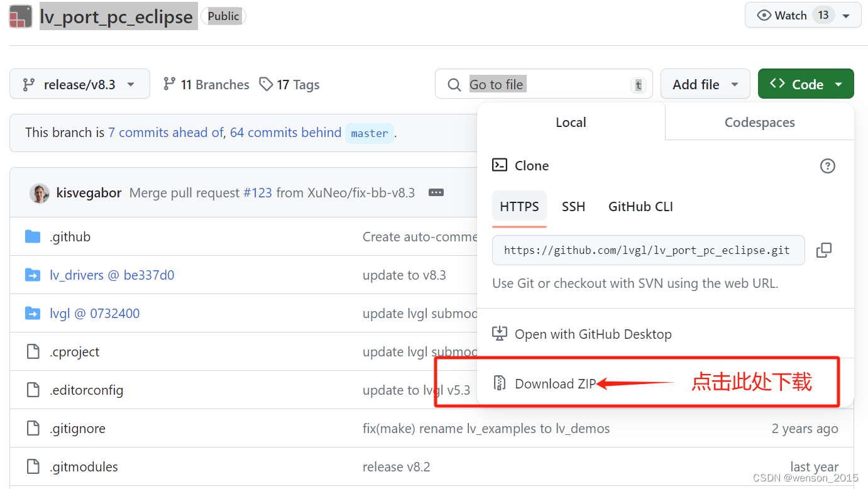Choose Open with GitHub Desktop
868x489 pixels.
click(x=593, y=334)
